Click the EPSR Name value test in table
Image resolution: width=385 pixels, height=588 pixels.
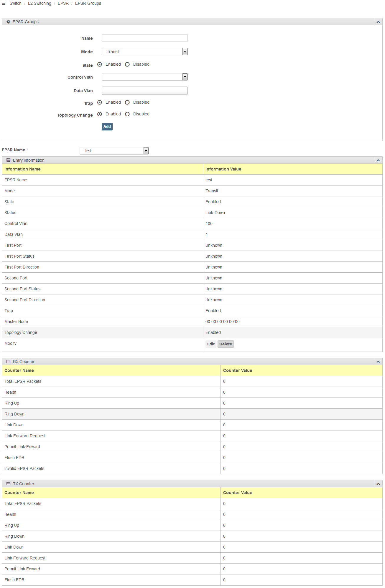[x=209, y=180]
